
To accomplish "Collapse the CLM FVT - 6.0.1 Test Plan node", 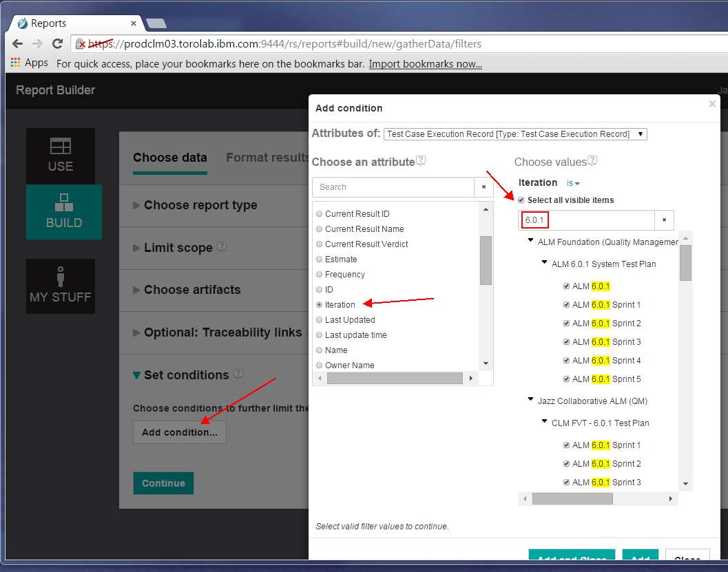I will click(544, 421).
